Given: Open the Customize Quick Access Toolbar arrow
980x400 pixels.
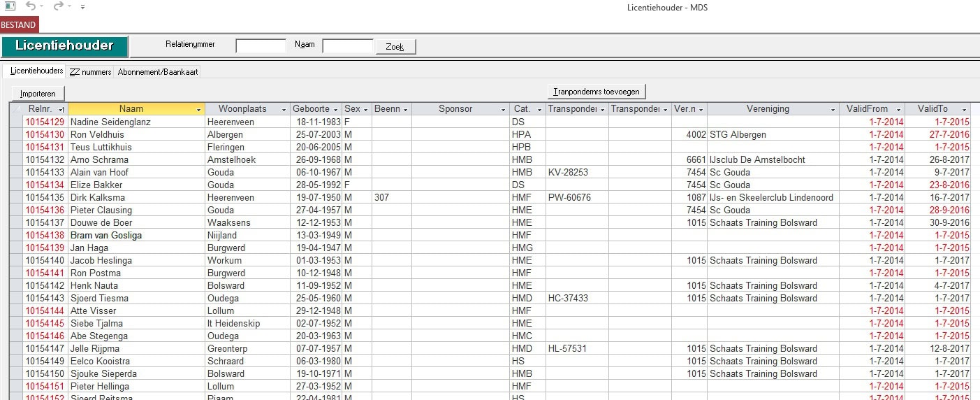Looking at the screenshot, I should pyautogui.click(x=83, y=7).
